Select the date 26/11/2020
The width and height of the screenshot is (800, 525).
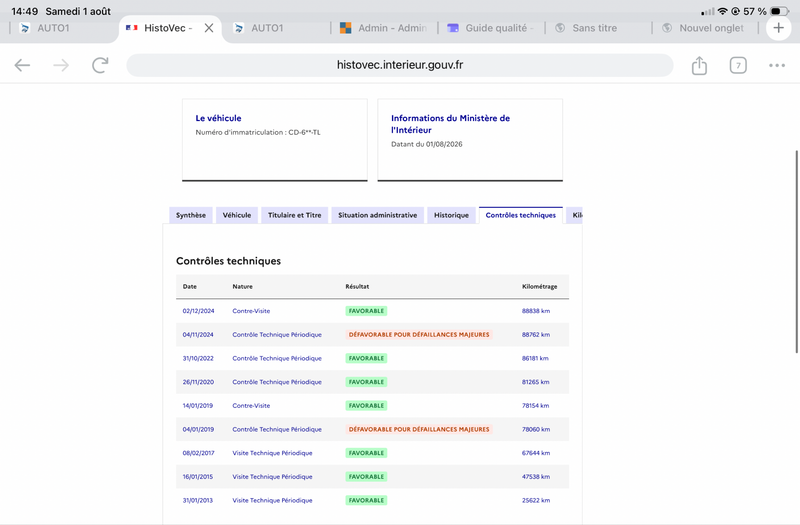pyautogui.click(x=198, y=382)
